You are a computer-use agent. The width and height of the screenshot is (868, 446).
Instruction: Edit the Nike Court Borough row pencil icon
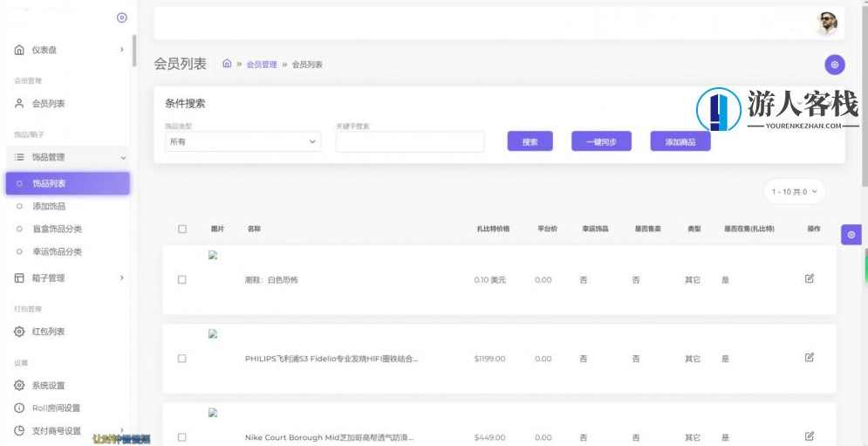pos(810,436)
